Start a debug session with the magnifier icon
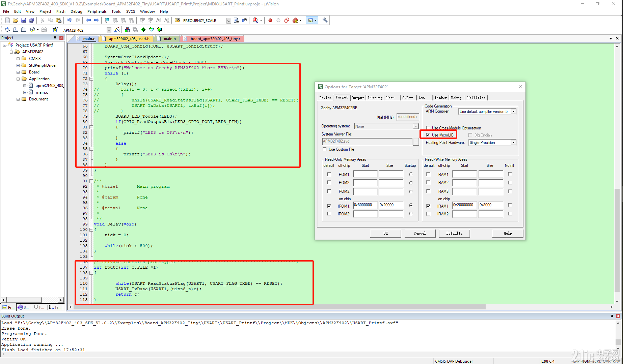The image size is (623, 364). tap(255, 20)
